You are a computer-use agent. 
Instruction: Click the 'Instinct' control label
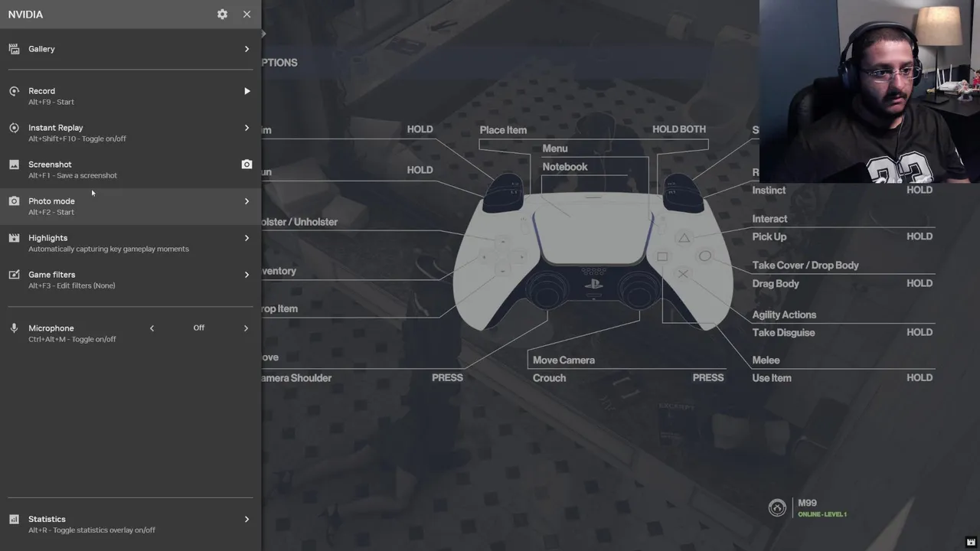(769, 191)
